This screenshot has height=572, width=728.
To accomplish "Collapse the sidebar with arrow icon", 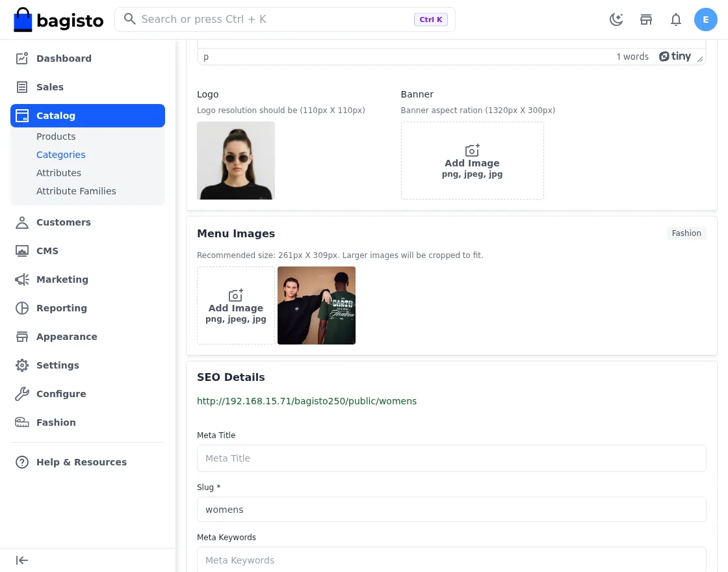I will click(x=22, y=560).
